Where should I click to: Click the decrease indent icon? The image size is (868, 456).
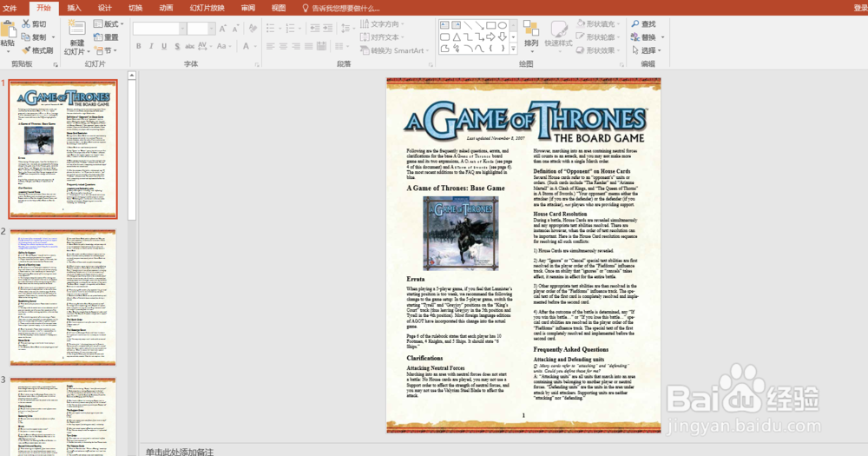(314, 29)
